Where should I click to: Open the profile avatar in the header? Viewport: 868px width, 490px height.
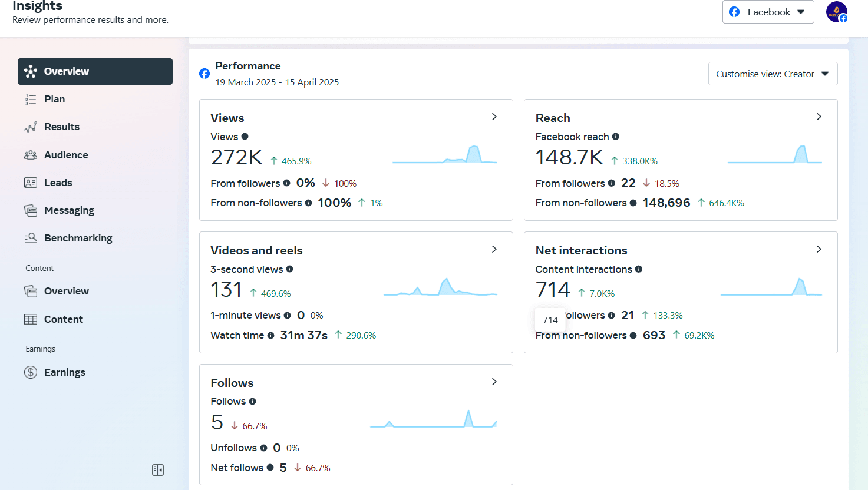pyautogui.click(x=836, y=12)
